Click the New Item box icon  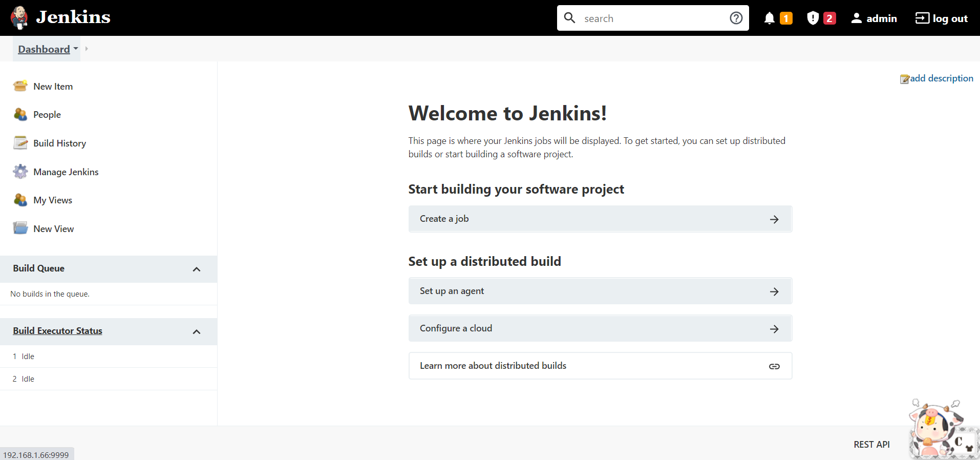20,86
